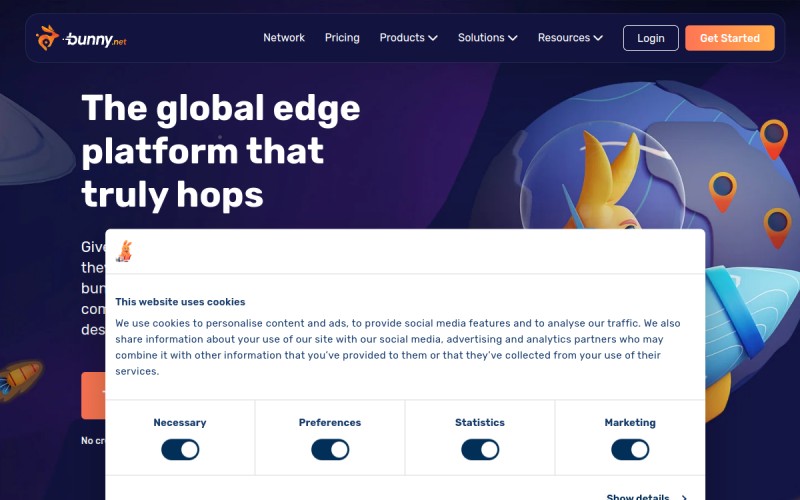The height and width of the screenshot is (500, 800).
Task: Expand Show details in cookie dialog
Action: [646, 496]
